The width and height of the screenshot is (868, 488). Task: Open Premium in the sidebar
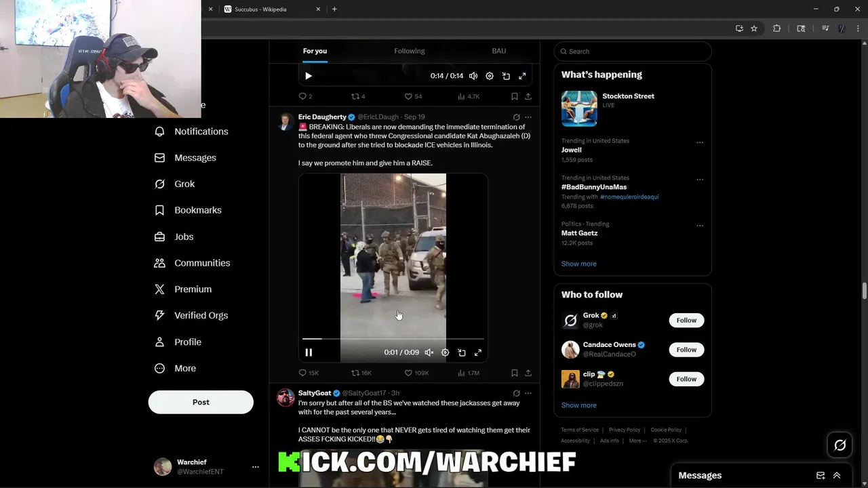183,289
